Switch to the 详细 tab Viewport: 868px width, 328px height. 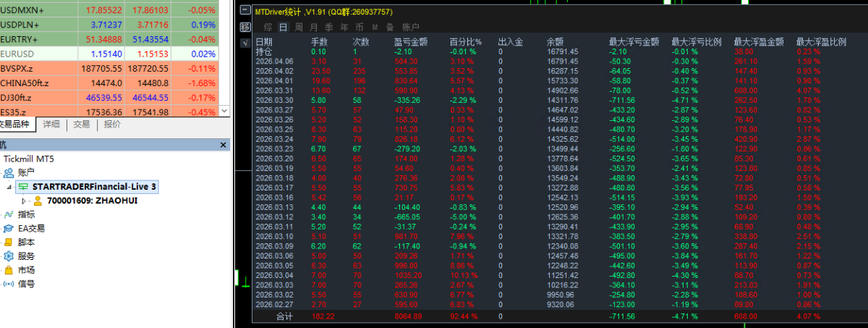[51, 125]
